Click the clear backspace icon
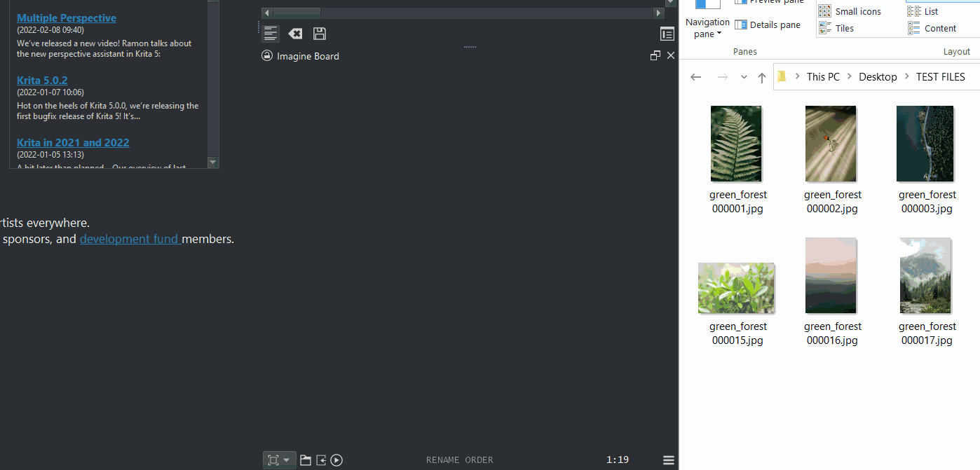980x470 pixels. [x=295, y=33]
